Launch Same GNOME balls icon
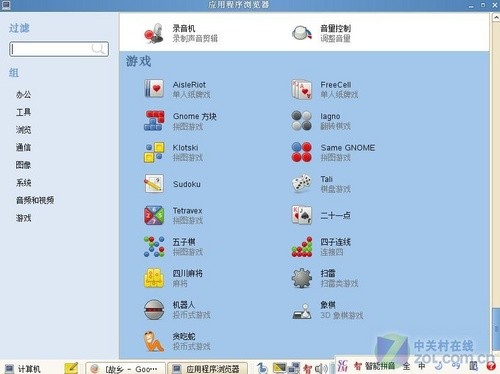 point(302,152)
